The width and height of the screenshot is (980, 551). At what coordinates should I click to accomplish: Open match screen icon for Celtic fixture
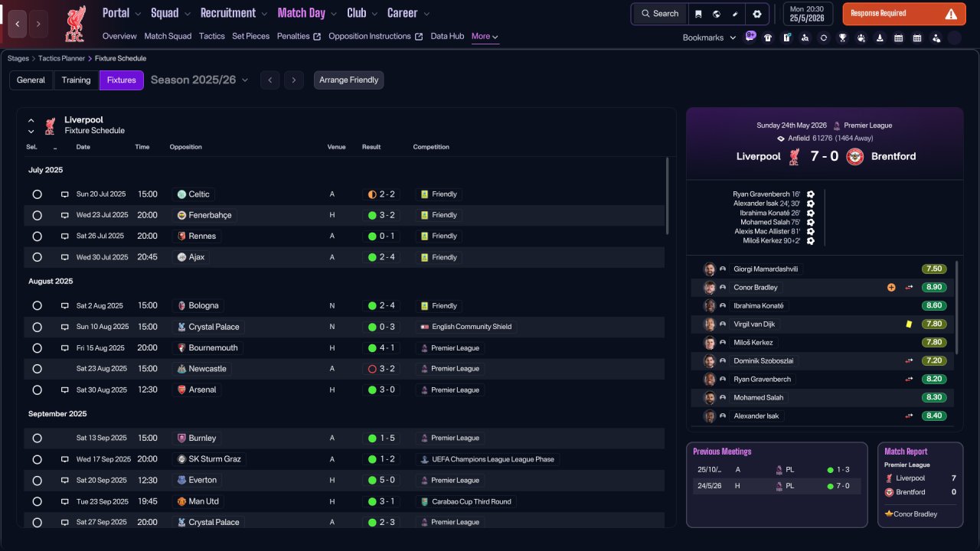click(65, 194)
